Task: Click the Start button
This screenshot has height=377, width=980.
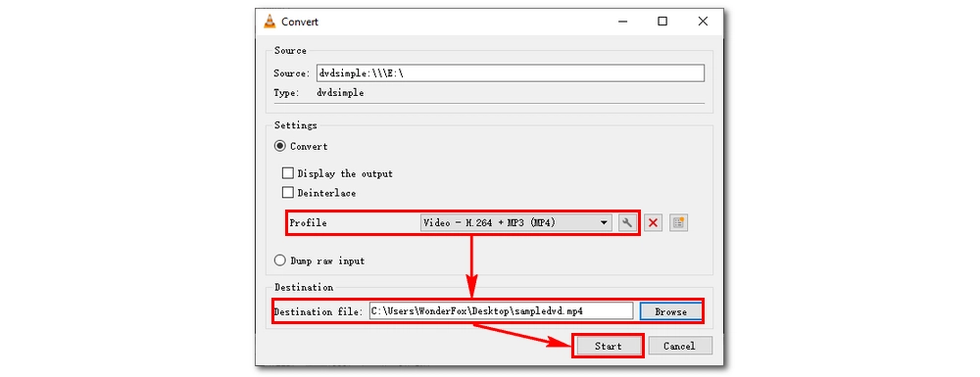Action: click(608, 346)
